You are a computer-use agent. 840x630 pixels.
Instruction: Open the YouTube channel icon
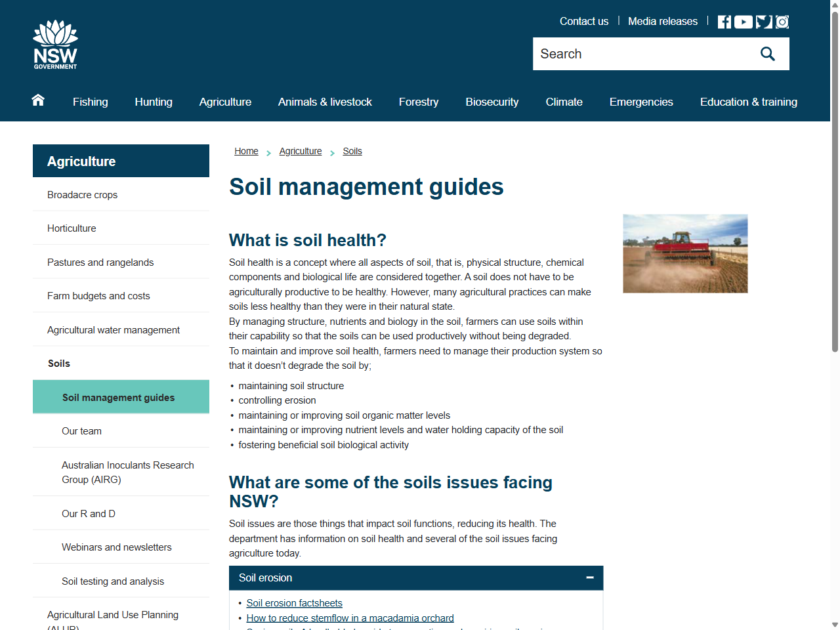point(743,21)
